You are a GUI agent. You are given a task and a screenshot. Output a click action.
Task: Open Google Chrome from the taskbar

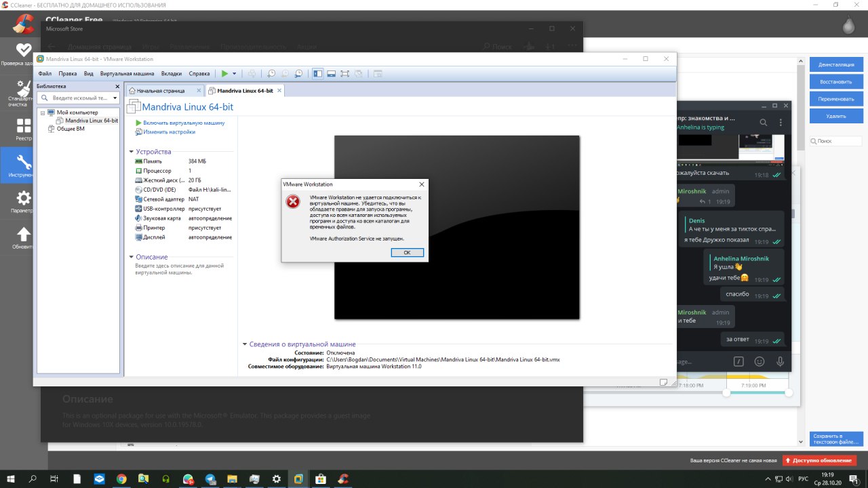click(x=121, y=479)
